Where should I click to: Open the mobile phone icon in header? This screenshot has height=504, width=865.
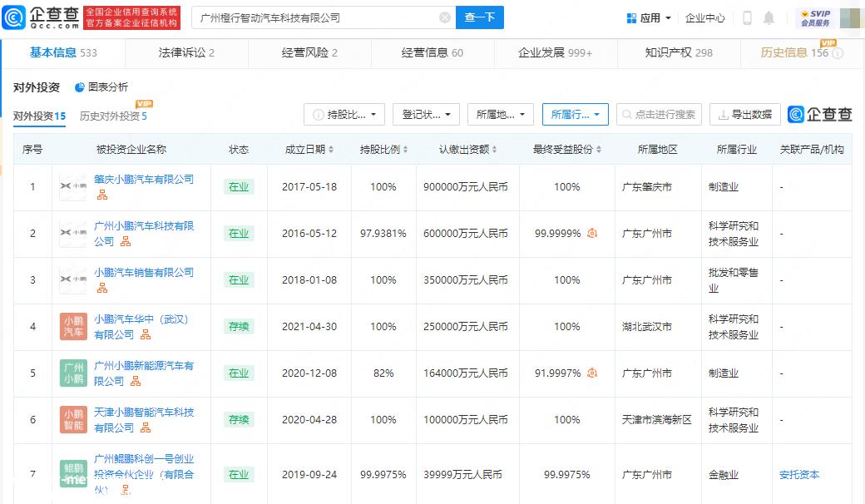click(x=747, y=17)
